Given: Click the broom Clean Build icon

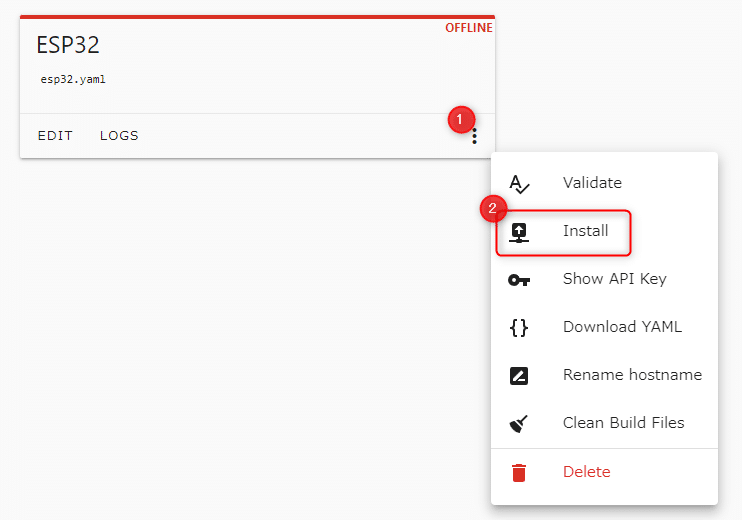Looking at the screenshot, I should 519,423.
